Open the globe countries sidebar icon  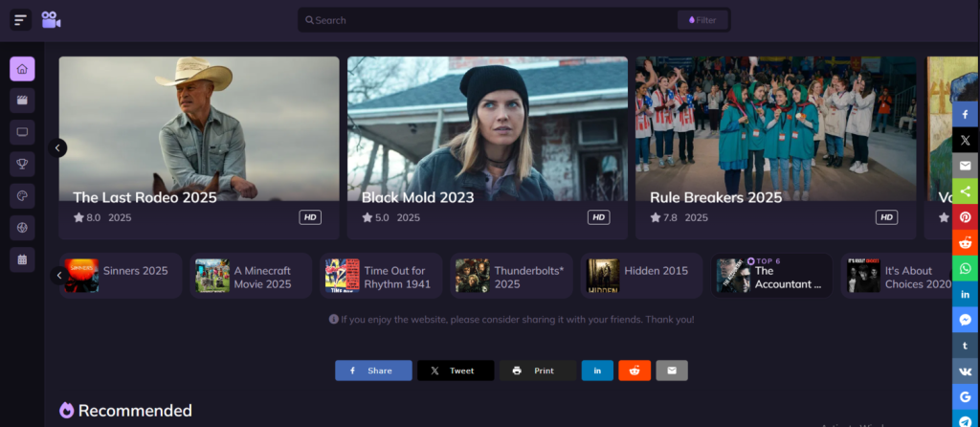coord(22,228)
